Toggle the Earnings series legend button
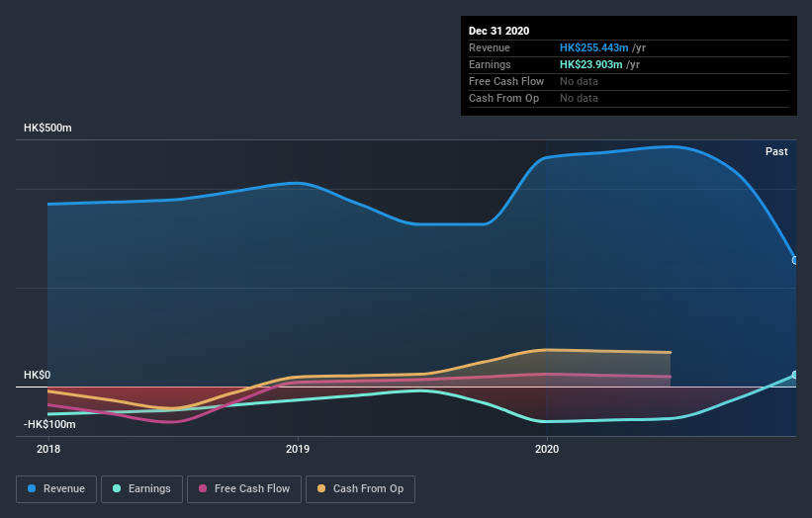 click(x=141, y=489)
